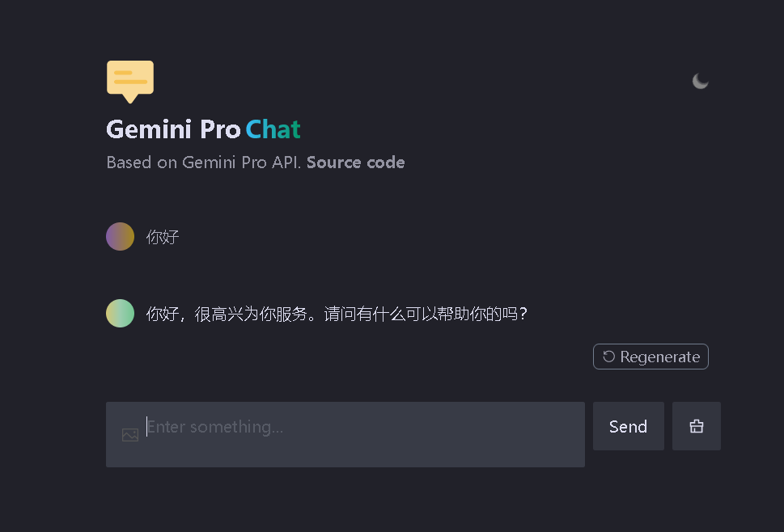
Task: Clear the conversation with the eraser icon
Action: tap(697, 426)
